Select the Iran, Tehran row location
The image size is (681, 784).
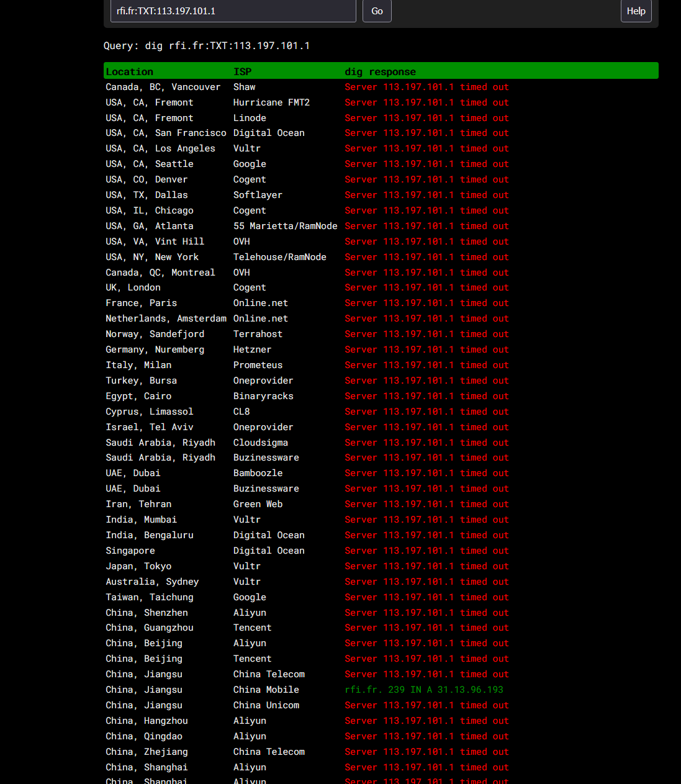tap(138, 504)
